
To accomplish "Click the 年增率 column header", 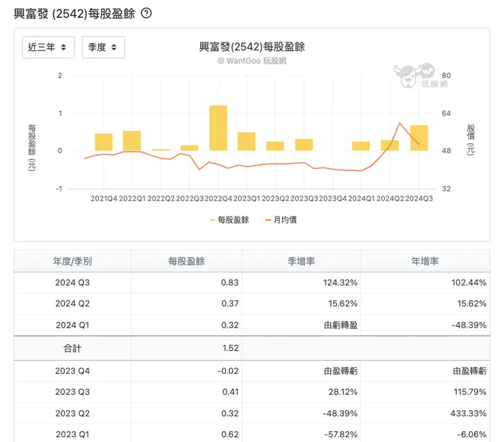I will (x=425, y=261).
